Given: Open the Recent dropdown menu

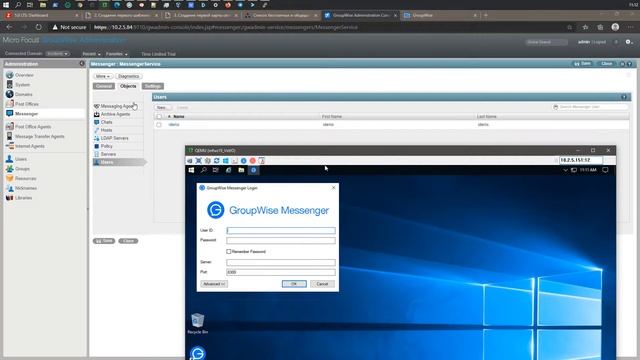Looking at the screenshot, I should (91, 54).
